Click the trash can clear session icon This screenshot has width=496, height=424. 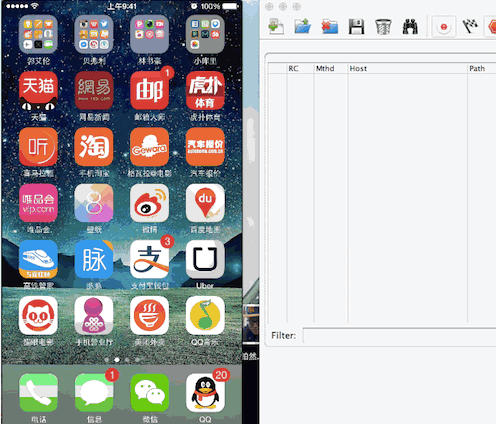pos(383,27)
